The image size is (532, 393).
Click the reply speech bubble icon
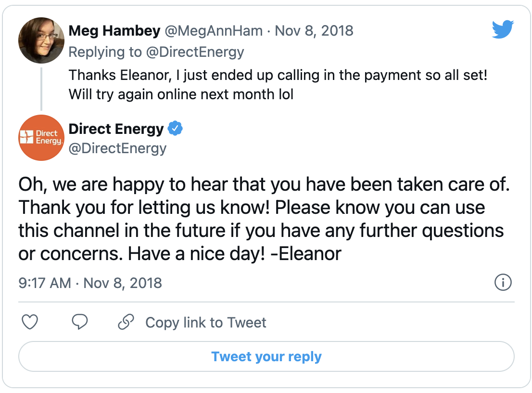click(79, 322)
